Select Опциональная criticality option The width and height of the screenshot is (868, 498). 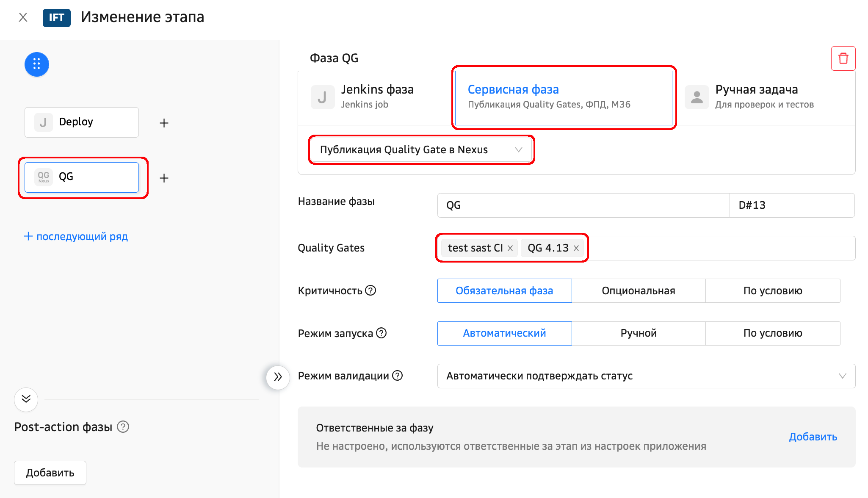click(x=638, y=290)
